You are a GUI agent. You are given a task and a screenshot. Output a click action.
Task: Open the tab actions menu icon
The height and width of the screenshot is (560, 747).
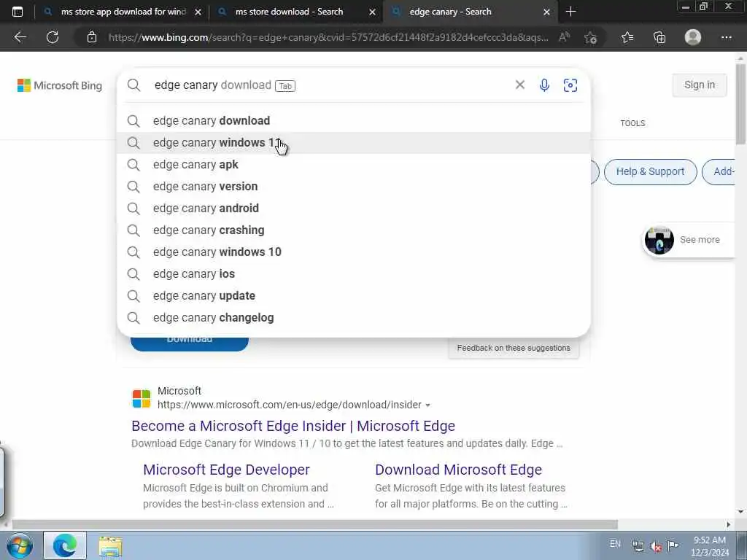(x=18, y=12)
